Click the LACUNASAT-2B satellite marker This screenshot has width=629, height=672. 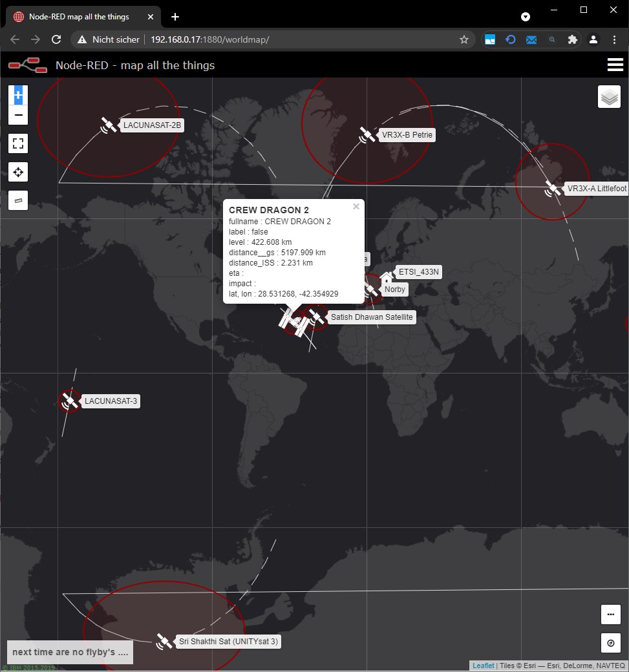108,125
